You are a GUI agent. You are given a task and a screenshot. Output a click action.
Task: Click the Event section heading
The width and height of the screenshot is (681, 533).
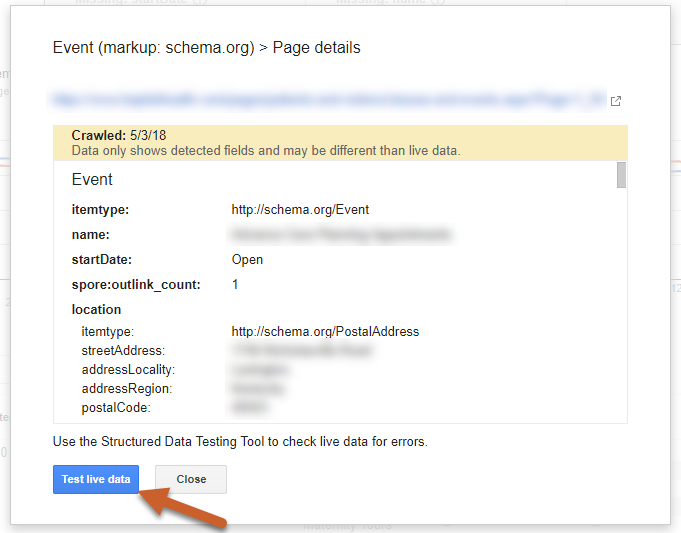92,180
